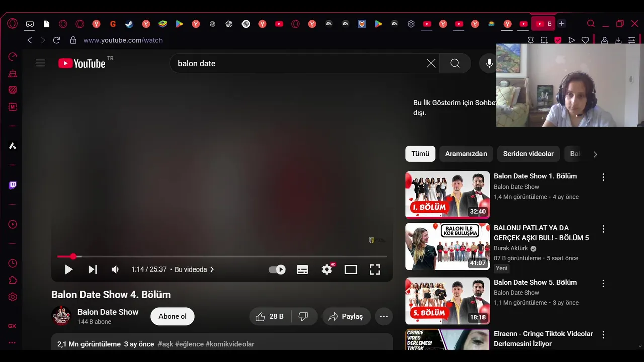Open the profile account toolbar icon
Screen dimensions: 644x362
coord(605,40)
